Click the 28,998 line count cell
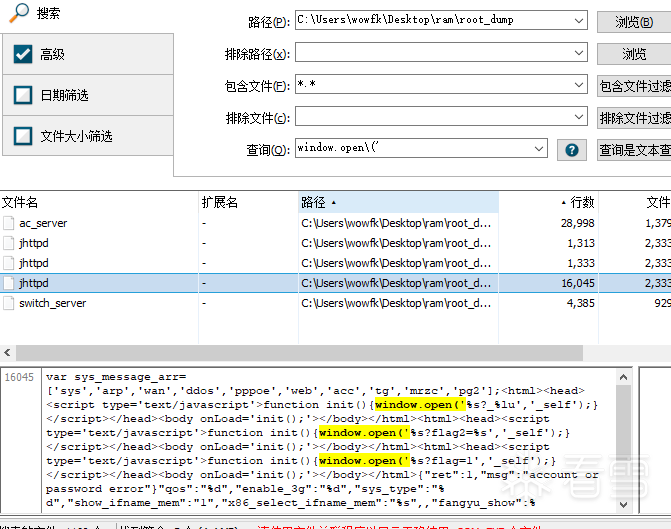 click(x=577, y=223)
